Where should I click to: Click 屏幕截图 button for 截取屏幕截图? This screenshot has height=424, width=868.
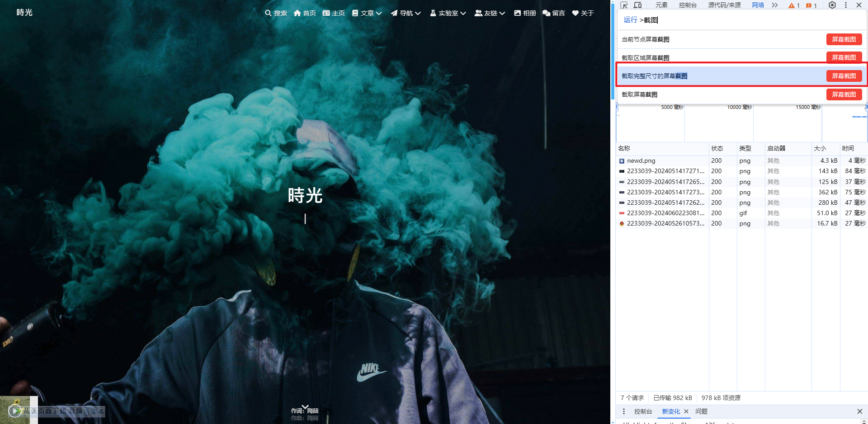[x=844, y=94]
